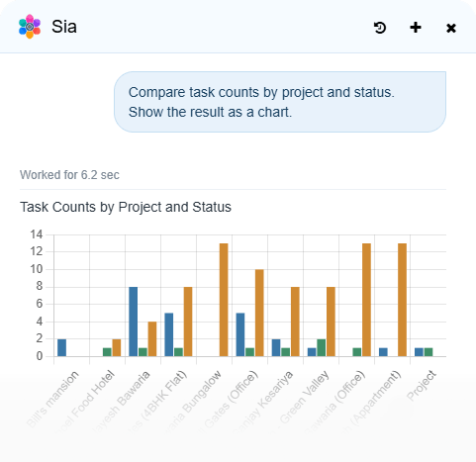Click the 'Bill's mansion' axis label

(52, 399)
